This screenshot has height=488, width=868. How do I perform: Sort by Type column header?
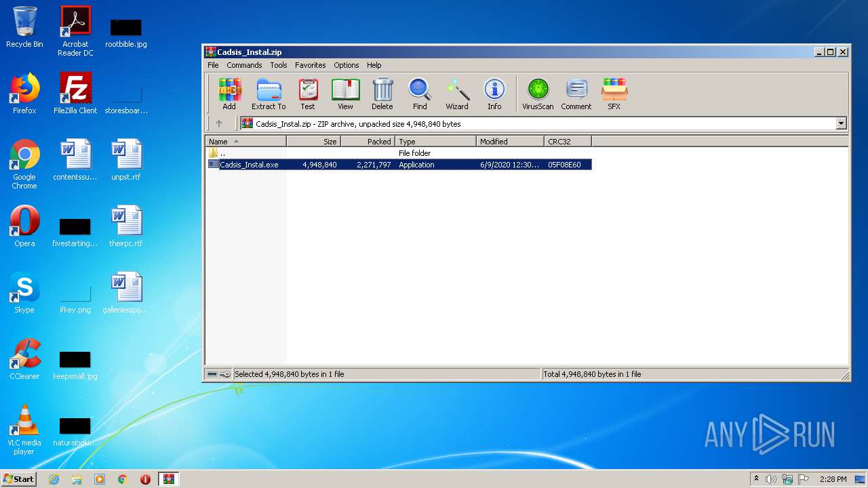(435, 142)
